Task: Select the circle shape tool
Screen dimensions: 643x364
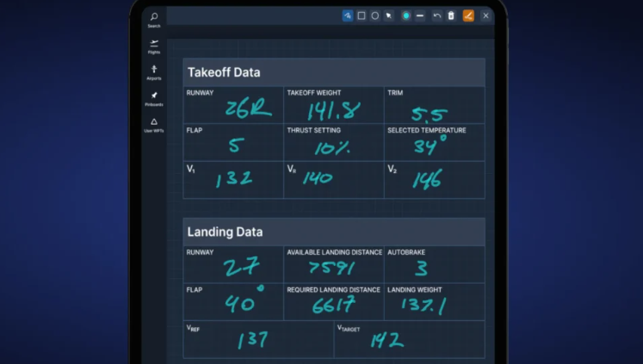Action: 375,15
